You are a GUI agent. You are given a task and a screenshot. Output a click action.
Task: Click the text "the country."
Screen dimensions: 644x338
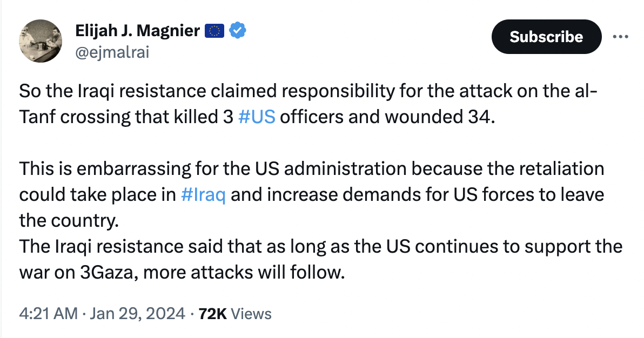click(x=69, y=220)
